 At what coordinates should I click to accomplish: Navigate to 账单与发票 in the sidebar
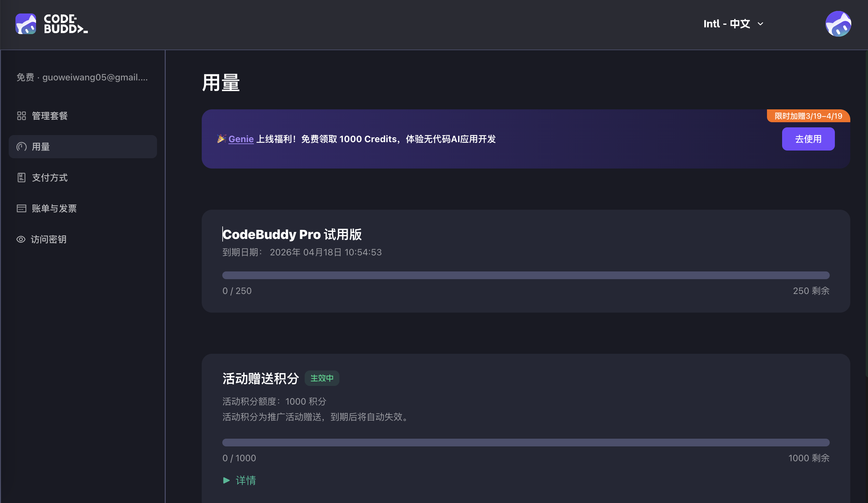coord(54,208)
